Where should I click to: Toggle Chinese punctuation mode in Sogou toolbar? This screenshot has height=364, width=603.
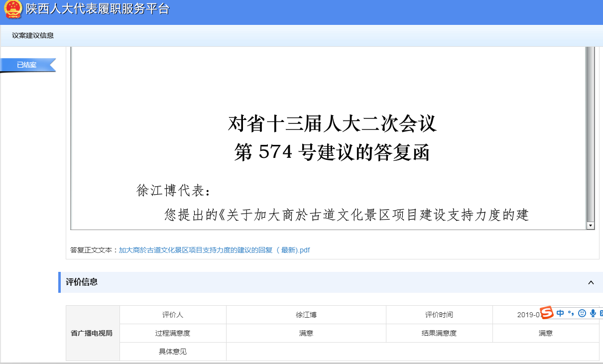coord(571,313)
